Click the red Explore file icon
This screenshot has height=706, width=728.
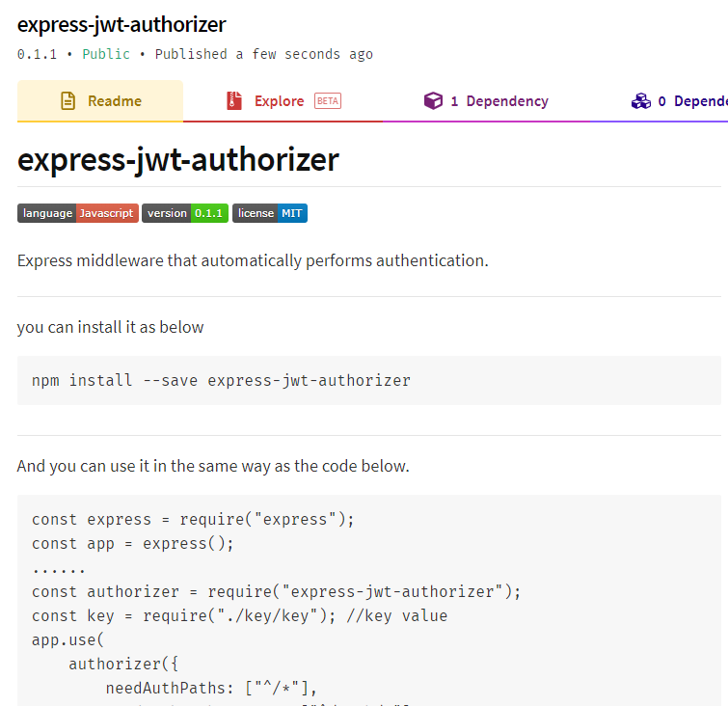233,101
